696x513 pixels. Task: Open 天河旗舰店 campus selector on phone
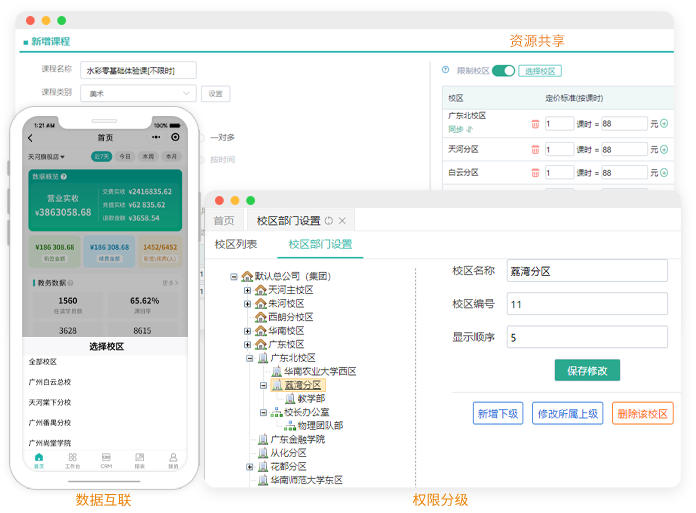(x=46, y=157)
